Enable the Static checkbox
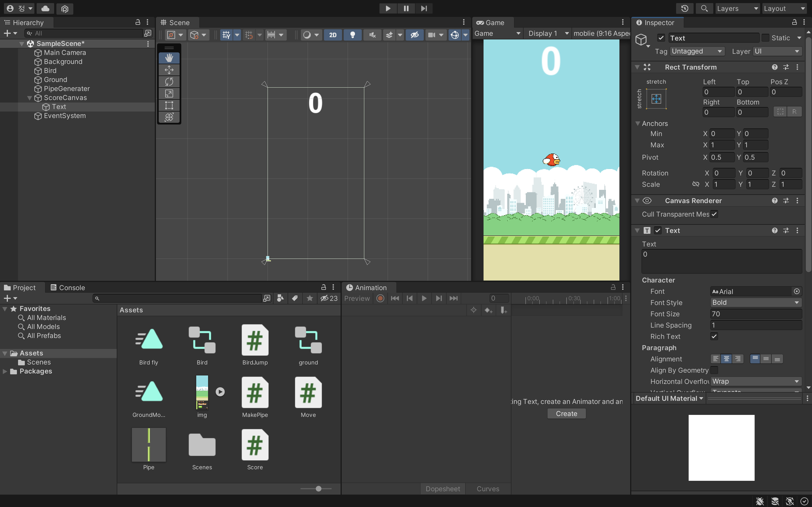812x507 pixels. [x=765, y=38]
